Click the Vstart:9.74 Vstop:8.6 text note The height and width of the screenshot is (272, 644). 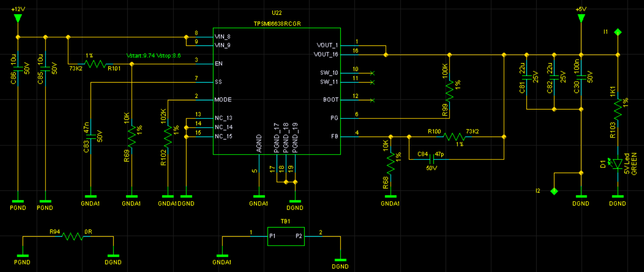154,56
